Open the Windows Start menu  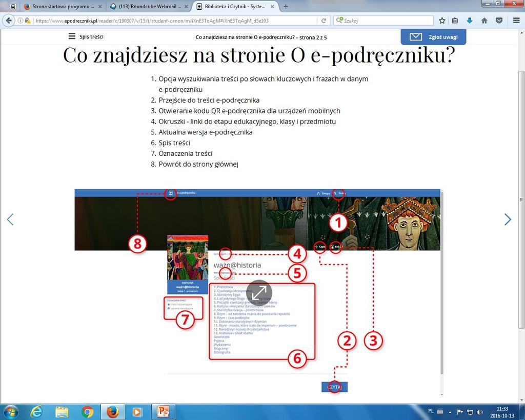pyautogui.click(x=10, y=412)
